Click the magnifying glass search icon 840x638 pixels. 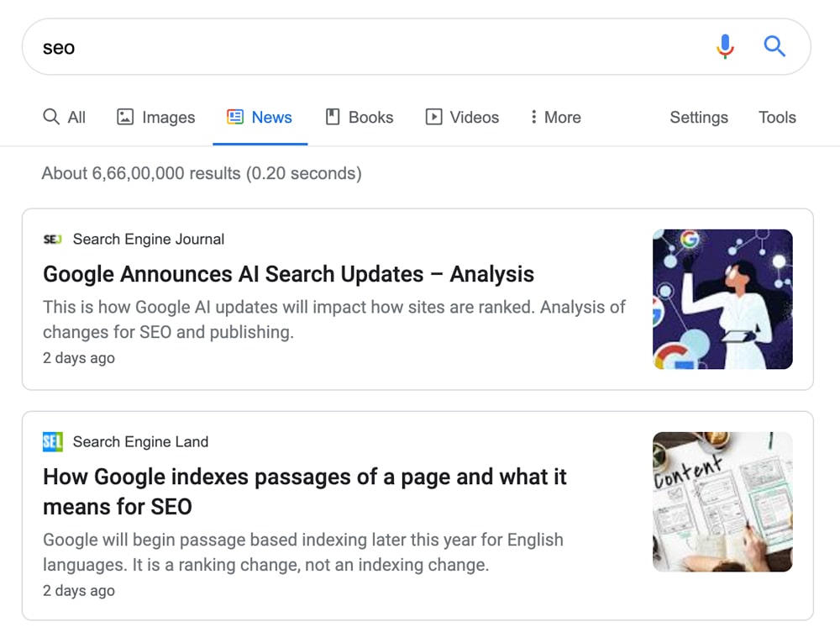point(774,47)
